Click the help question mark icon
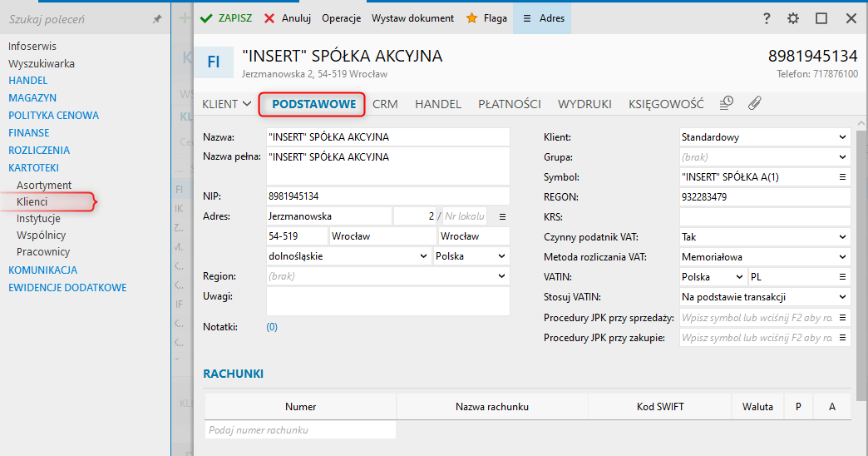The image size is (868, 456). coord(766,18)
